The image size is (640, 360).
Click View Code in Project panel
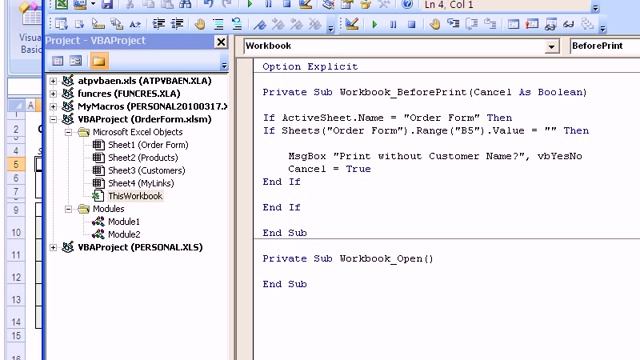click(58, 61)
